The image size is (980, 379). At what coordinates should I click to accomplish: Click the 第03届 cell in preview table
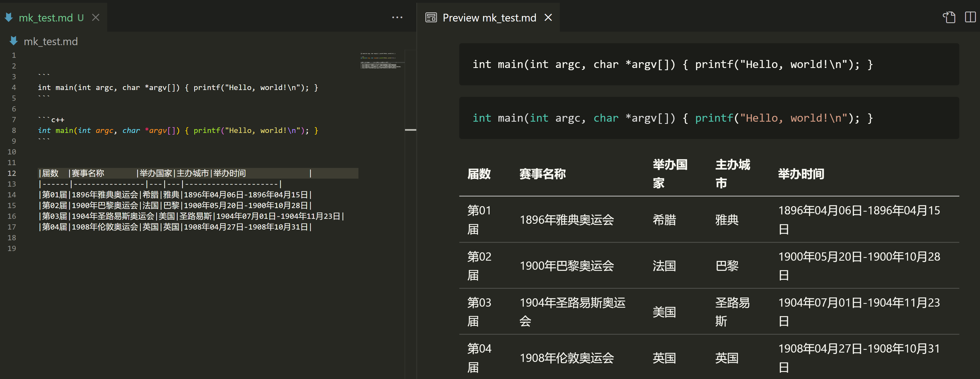479,312
